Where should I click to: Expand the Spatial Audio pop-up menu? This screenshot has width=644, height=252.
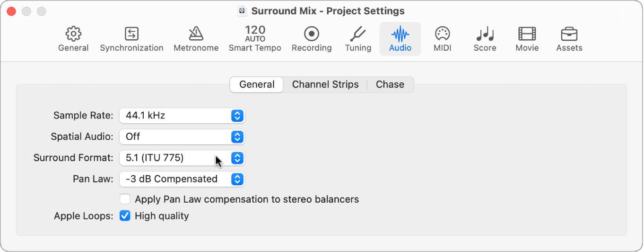point(182,136)
